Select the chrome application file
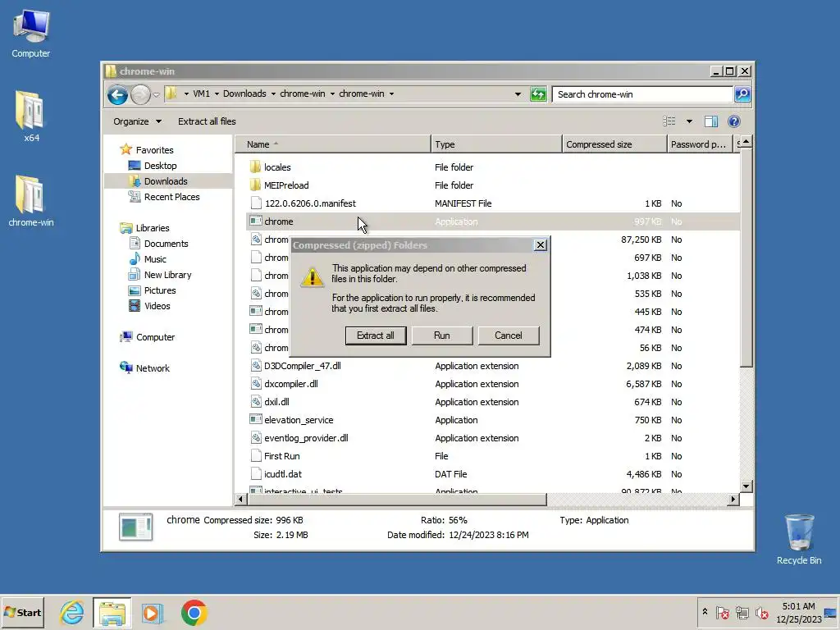The image size is (840, 630). [x=279, y=221]
